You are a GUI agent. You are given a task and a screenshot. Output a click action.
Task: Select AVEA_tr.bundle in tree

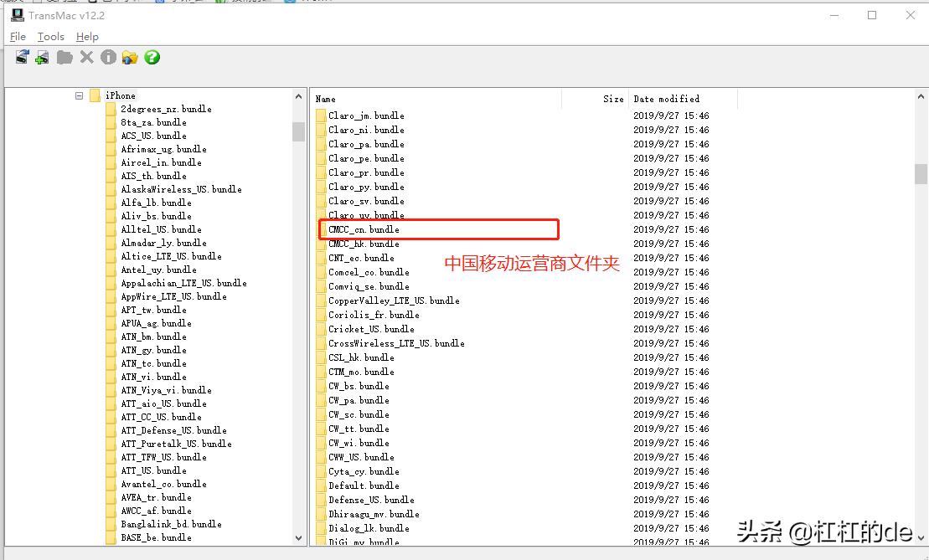156,497
